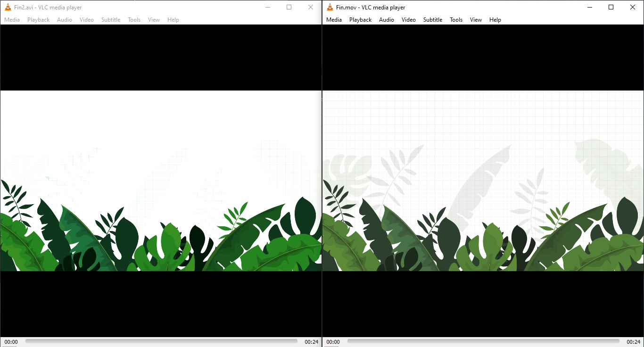Open the View menu in Fin2.avi player
Image resolution: width=644 pixels, height=347 pixels.
click(x=154, y=19)
